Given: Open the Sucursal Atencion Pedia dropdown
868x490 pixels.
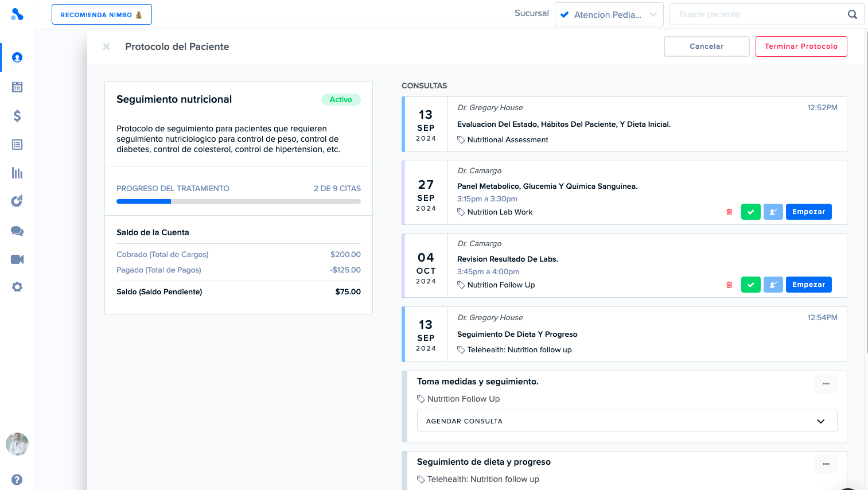Looking at the screenshot, I should 609,14.
